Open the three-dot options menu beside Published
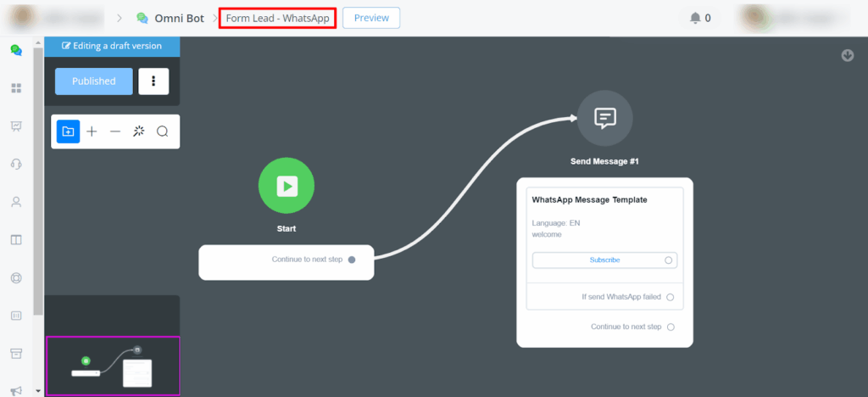The height and width of the screenshot is (397, 868). click(153, 81)
